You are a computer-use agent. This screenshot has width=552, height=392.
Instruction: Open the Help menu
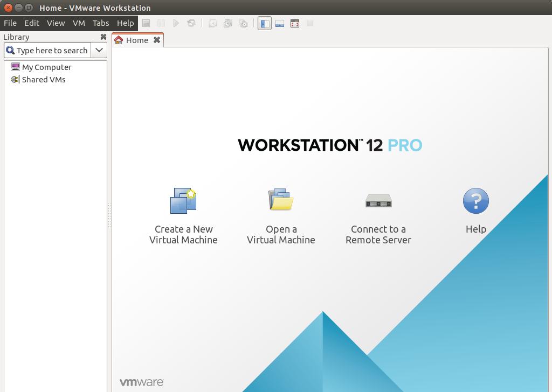[x=125, y=23]
